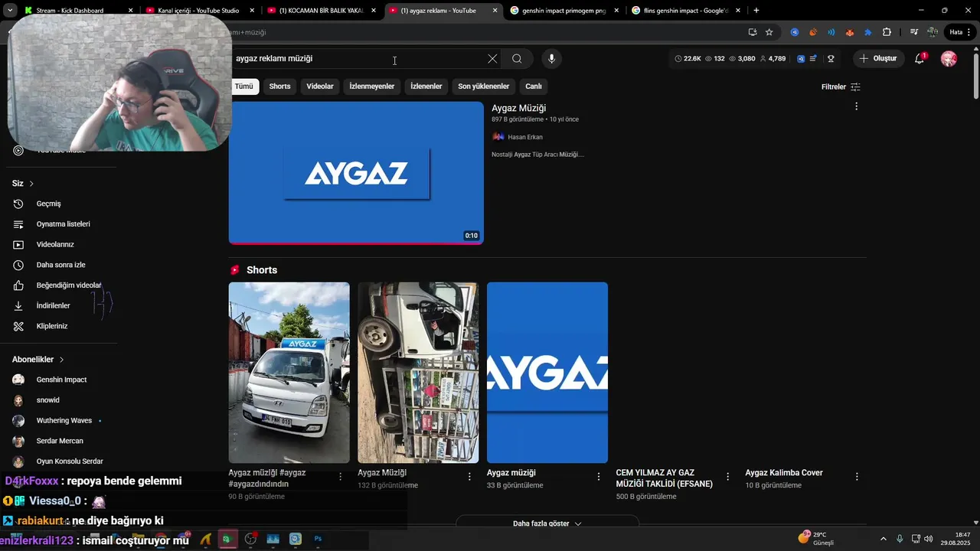The height and width of the screenshot is (551, 980).
Task: Open more options for Aygaz Müziği video
Action: coord(856,106)
